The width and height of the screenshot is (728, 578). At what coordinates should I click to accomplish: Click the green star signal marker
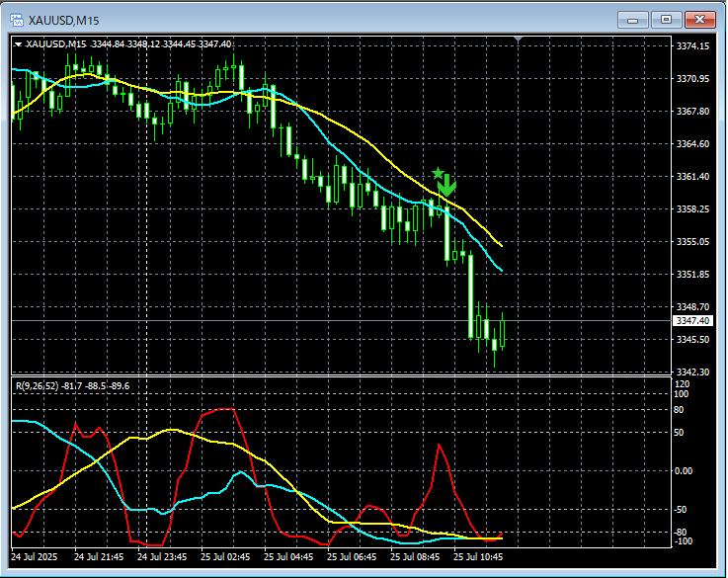pyautogui.click(x=438, y=173)
